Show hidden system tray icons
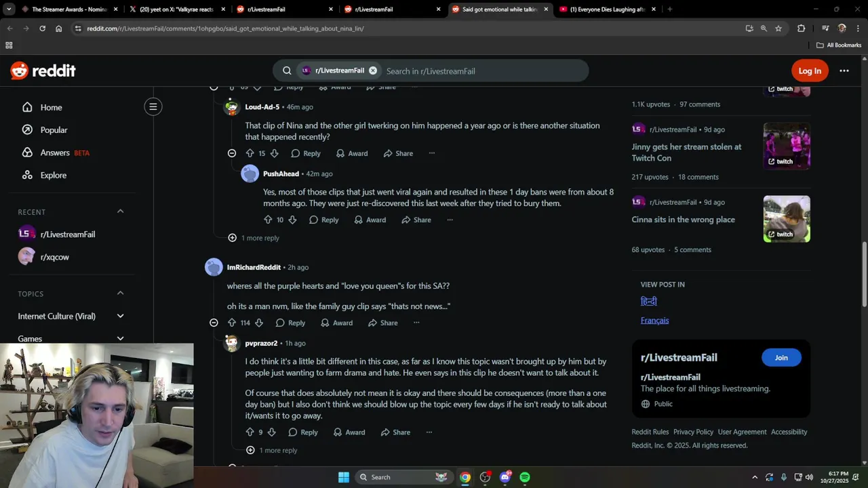Viewport: 868px width, 488px height. click(755, 477)
